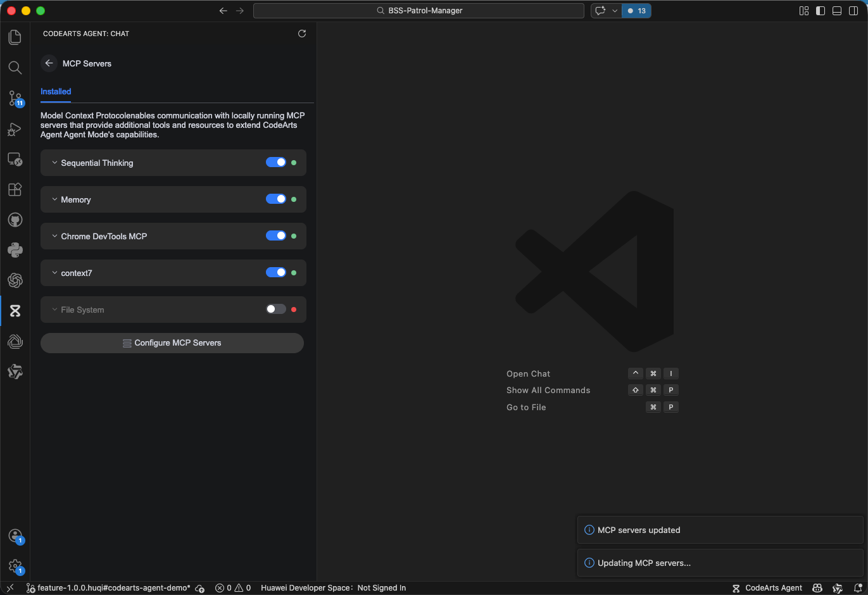Open the GitHub view in activity bar
The width and height of the screenshot is (868, 595).
click(15, 220)
